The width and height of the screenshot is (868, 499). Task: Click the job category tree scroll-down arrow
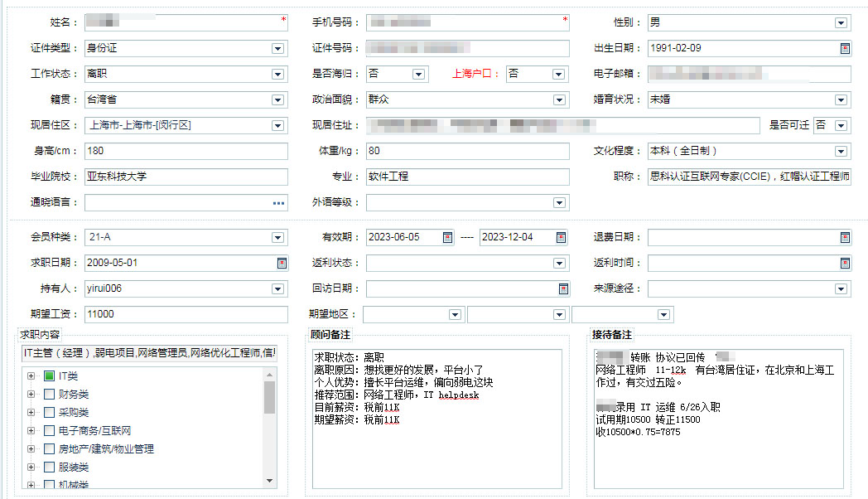tap(269, 481)
